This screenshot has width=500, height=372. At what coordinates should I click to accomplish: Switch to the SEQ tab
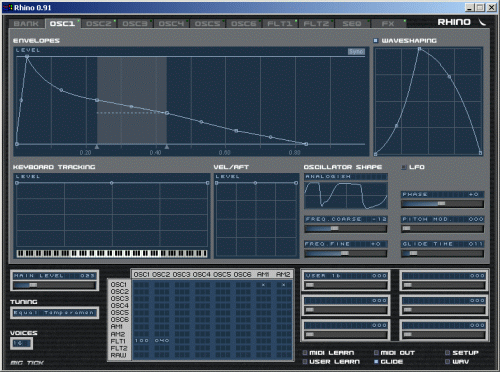click(352, 24)
